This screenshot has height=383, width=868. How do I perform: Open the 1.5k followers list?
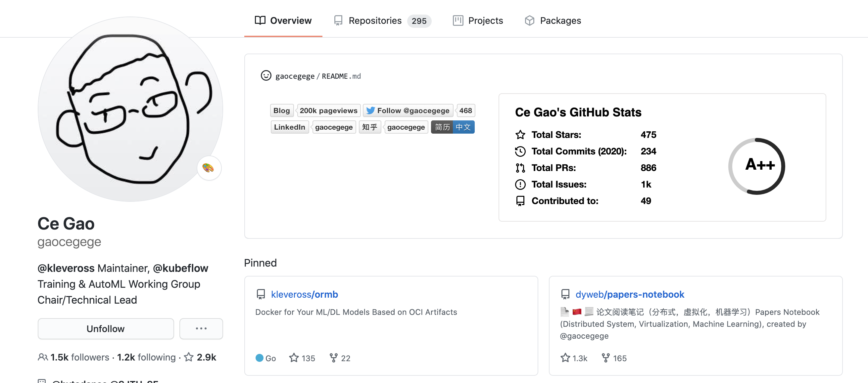point(79,357)
